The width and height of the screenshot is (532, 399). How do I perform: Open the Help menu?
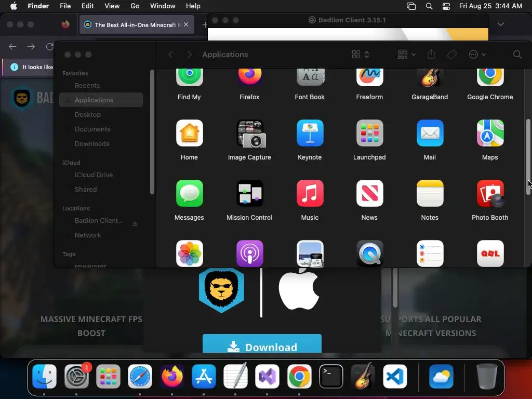tap(193, 6)
